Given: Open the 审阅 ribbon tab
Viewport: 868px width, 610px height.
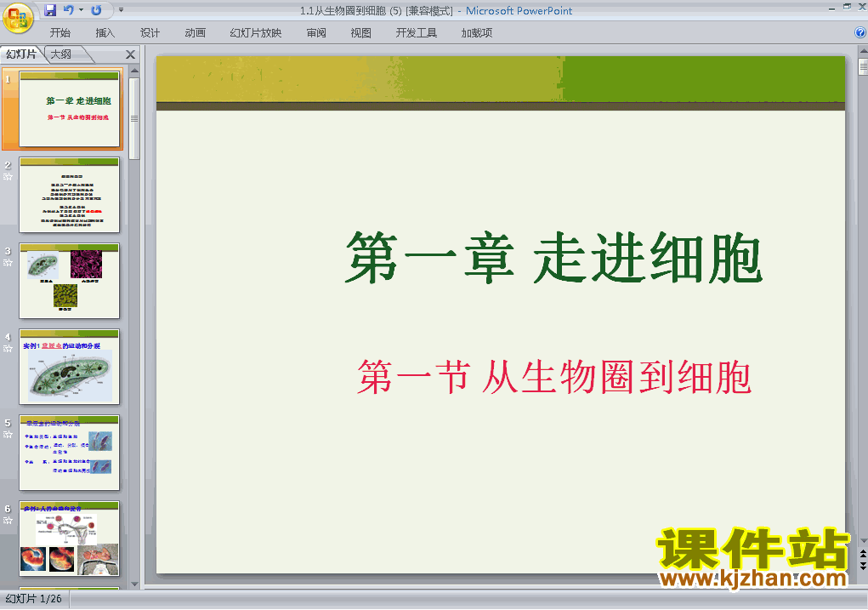Looking at the screenshot, I should pyautogui.click(x=316, y=32).
